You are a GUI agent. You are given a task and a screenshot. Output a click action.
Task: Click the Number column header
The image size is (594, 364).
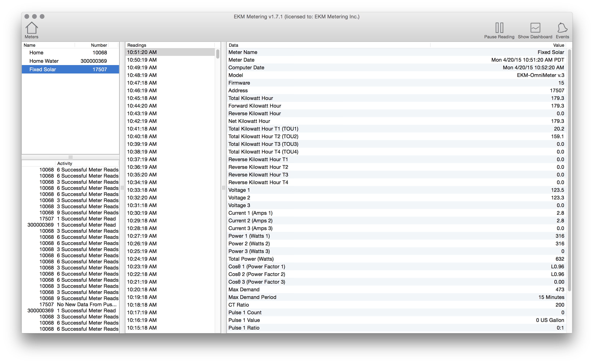99,45
